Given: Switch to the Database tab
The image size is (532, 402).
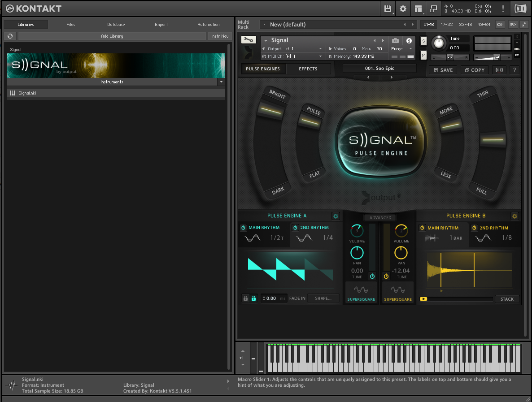Looking at the screenshot, I should click(x=116, y=24).
